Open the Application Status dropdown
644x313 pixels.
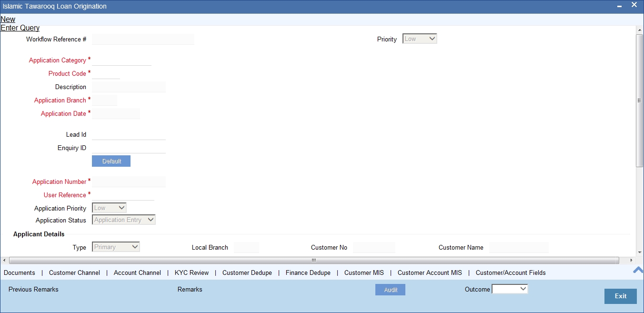pyautogui.click(x=124, y=220)
